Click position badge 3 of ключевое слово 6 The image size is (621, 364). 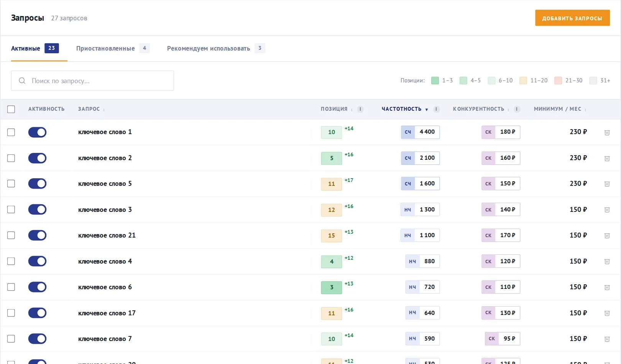coord(332,287)
